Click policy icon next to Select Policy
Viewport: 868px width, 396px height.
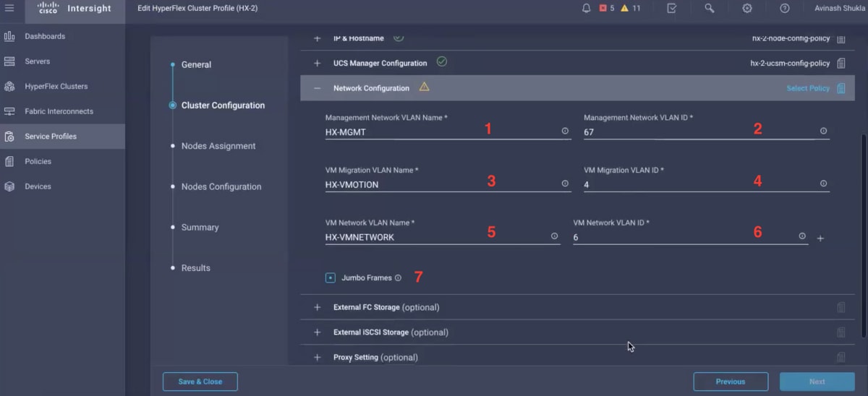[x=841, y=88]
